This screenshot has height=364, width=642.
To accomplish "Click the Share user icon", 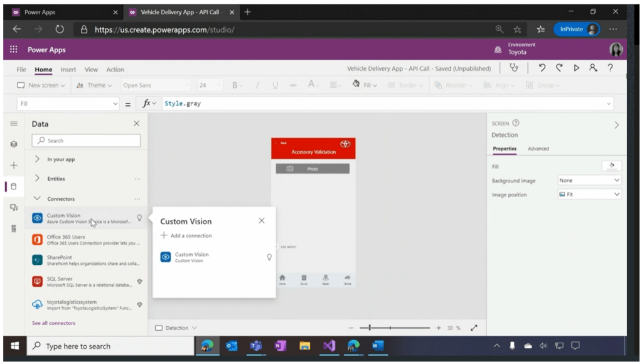I will 593,68.
